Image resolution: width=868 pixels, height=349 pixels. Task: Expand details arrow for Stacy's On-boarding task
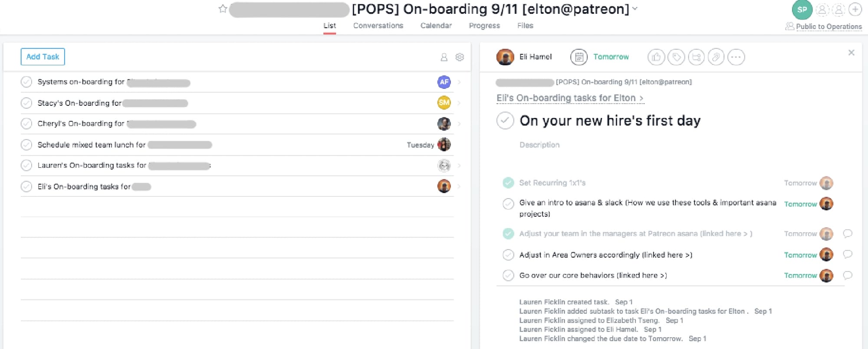click(459, 103)
